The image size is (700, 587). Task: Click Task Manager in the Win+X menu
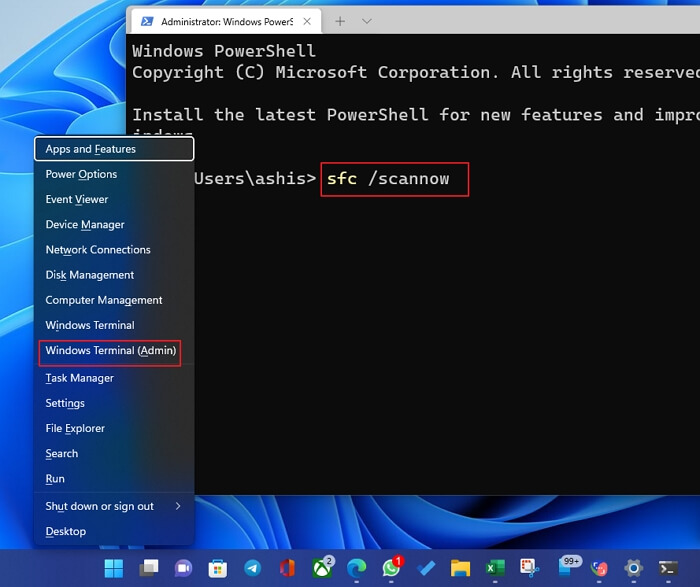tap(80, 378)
